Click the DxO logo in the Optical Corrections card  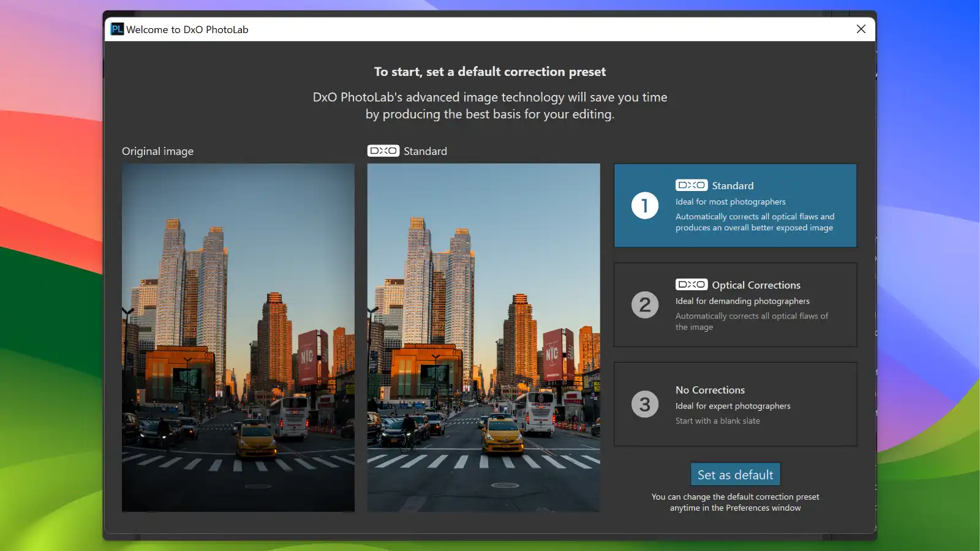[691, 284]
